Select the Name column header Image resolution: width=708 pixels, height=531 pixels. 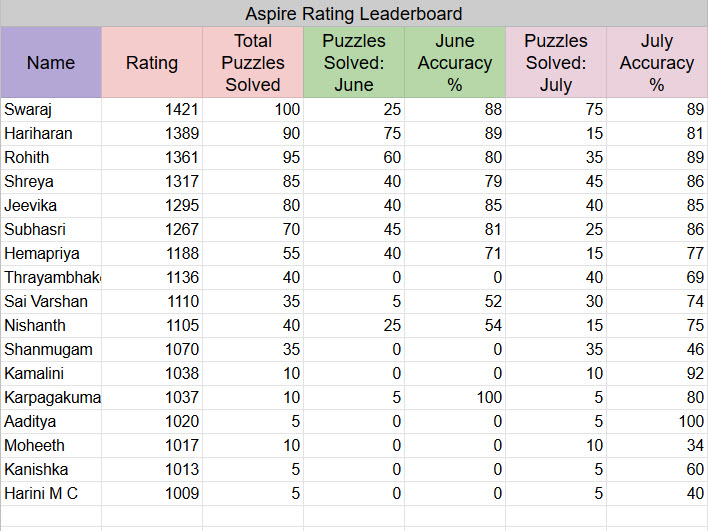coord(51,62)
